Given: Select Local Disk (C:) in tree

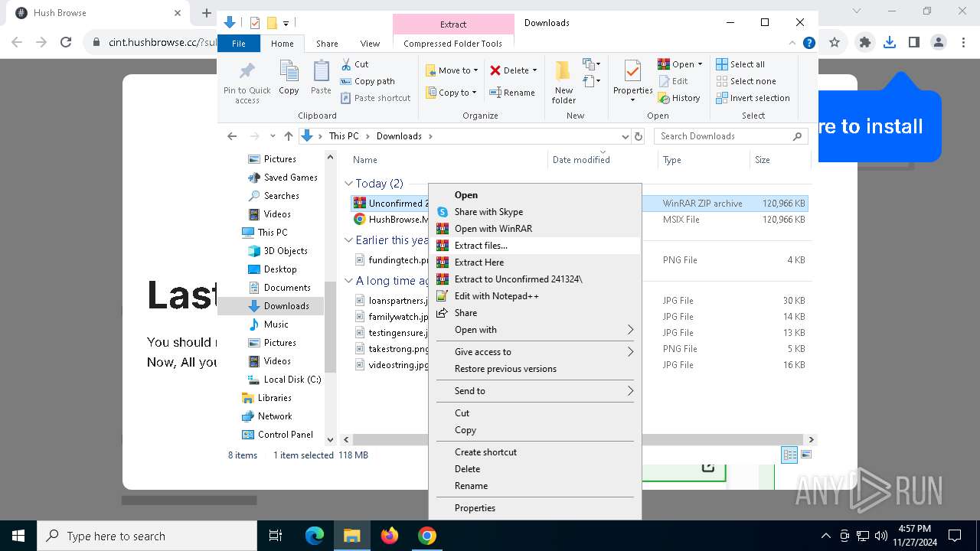Looking at the screenshot, I should coord(285,380).
